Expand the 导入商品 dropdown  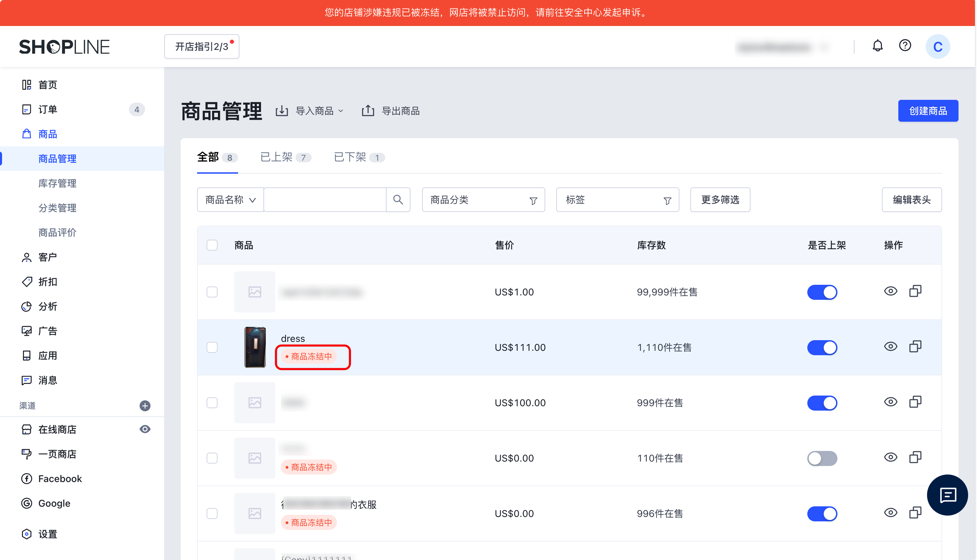[310, 111]
